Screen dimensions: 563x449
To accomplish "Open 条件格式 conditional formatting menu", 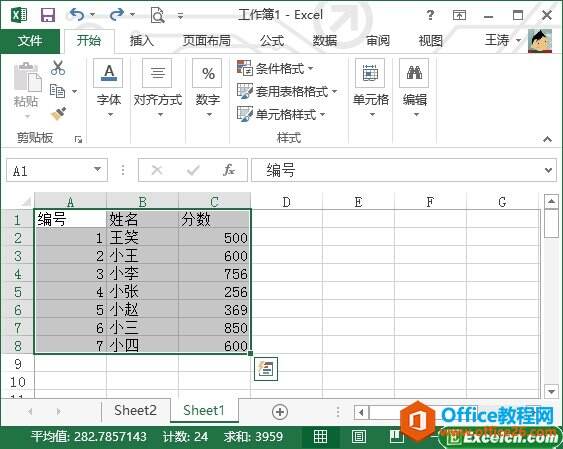I will (275, 68).
